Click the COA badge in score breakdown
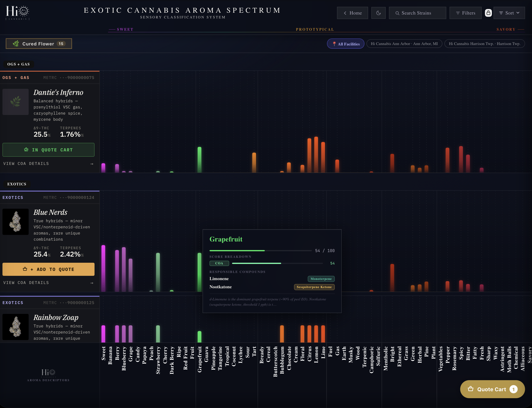The width and height of the screenshot is (532, 408). pos(219,263)
